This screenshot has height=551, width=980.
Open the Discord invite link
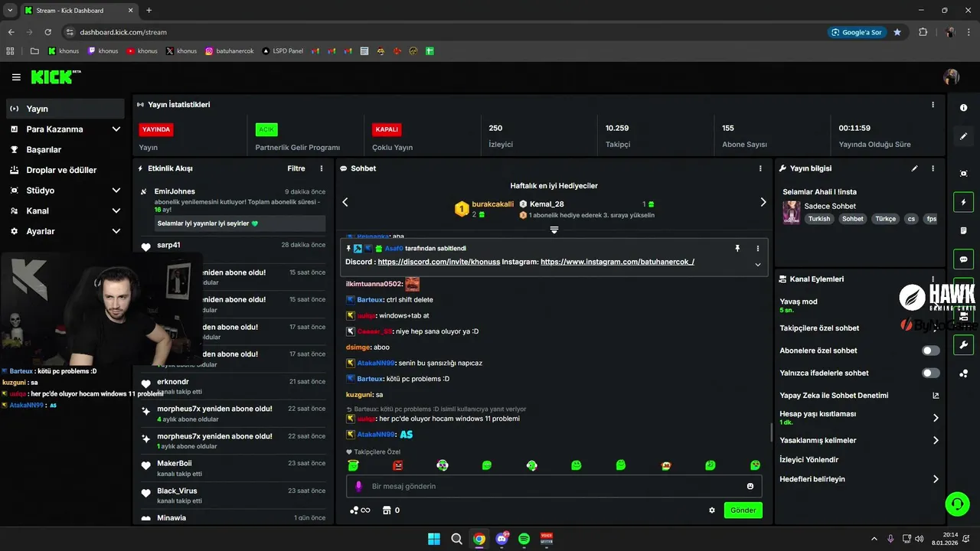(439, 262)
